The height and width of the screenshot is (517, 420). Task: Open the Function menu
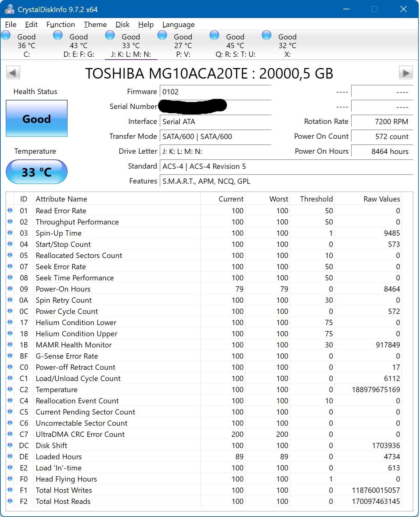click(61, 25)
